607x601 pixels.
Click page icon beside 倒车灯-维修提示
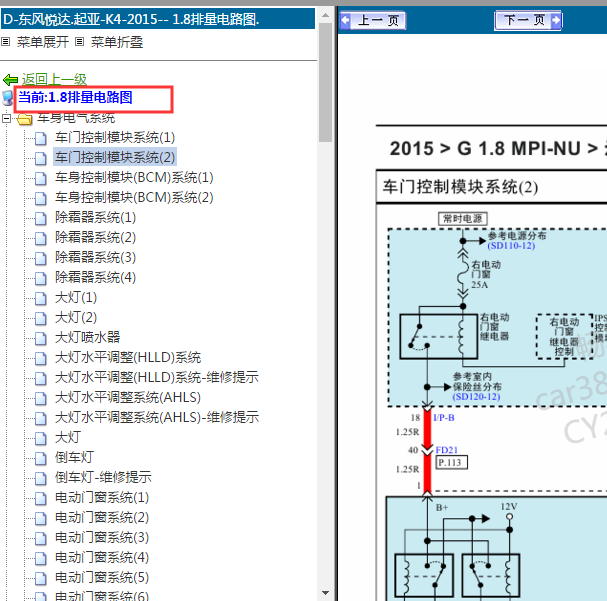pos(41,478)
